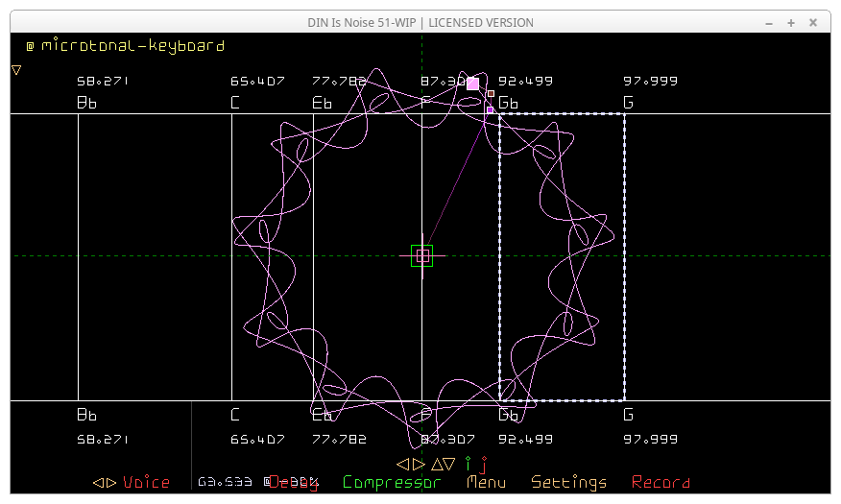Click the green 'i' info icon
Screen dimensions: 841x504
[x=469, y=464]
